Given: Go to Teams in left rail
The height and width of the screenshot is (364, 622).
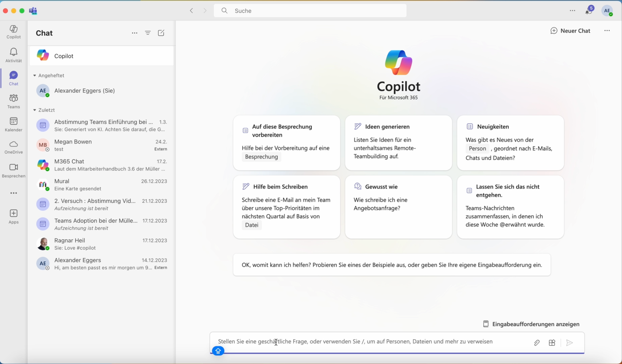Looking at the screenshot, I should [x=14, y=101].
